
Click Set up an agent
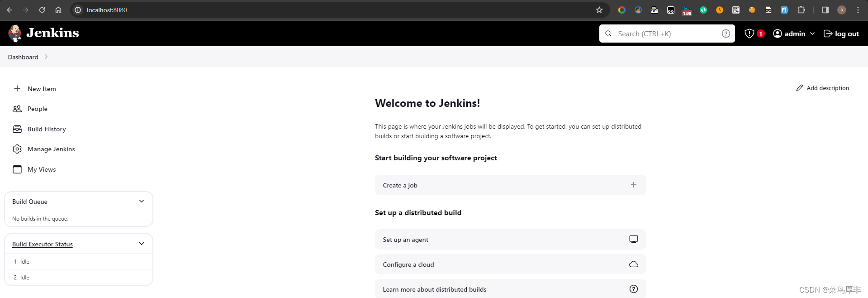[x=510, y=240]
